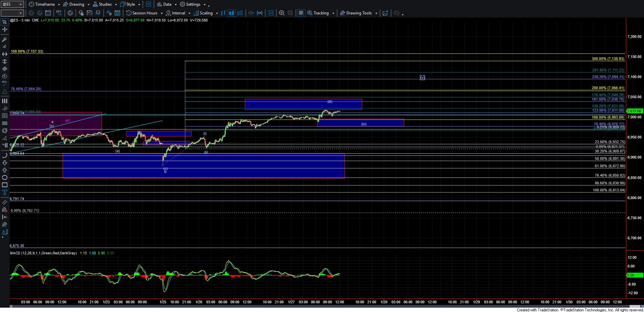Choose the down arrow drawing tool
The height and width of the screenshot is (312, 644).
[x=5, y=163]
